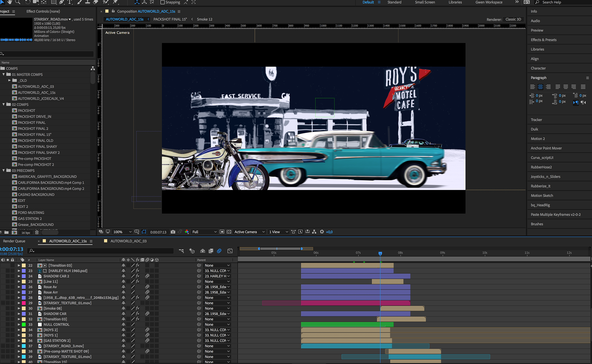Click the grid and guide options icon
Screen dimensions: 592x364
[137, 232]
